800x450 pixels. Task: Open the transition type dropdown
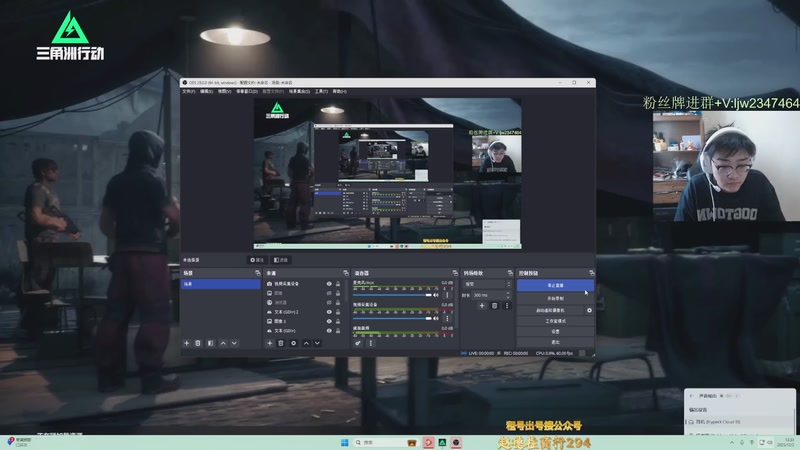487,284
